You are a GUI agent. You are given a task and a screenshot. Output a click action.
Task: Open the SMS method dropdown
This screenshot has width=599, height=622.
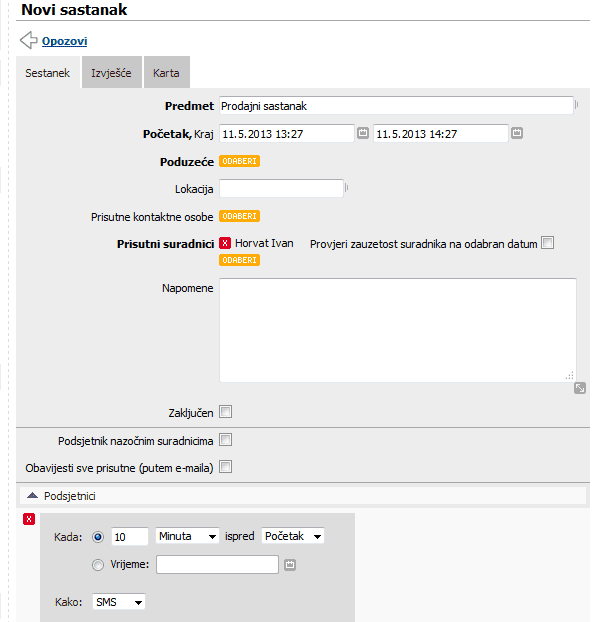(x=119, y=602)
